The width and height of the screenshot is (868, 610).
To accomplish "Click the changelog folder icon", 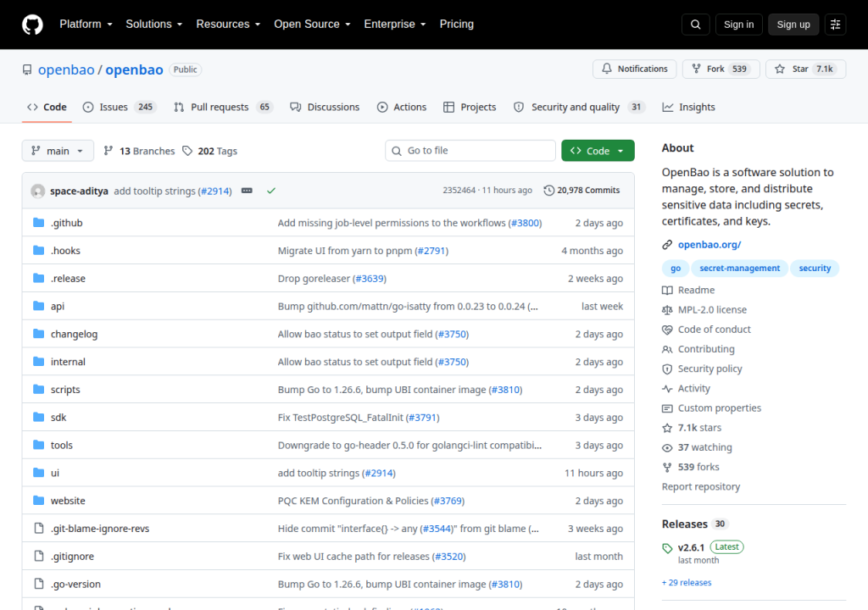I will pyautogui.click(x=38, y=333).
